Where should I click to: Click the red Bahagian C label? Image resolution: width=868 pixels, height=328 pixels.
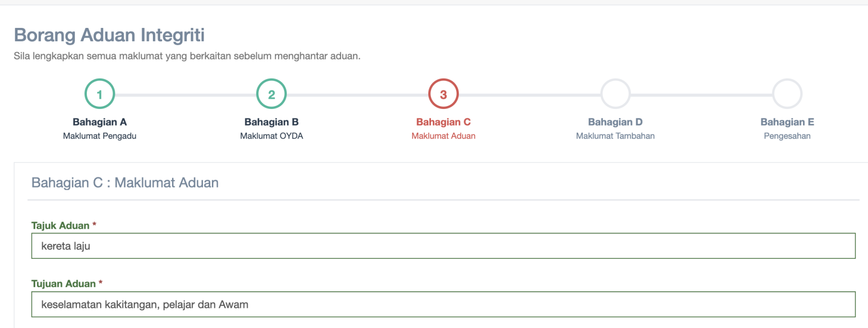443,122
